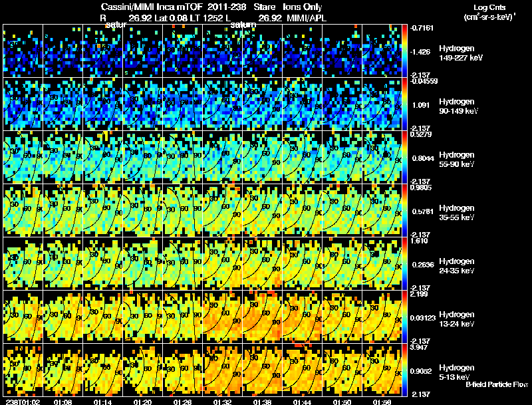Viewport: 532px width, 405px height.
Task: Click the "-1.426" color scale value
Action: tap(420, 52)
